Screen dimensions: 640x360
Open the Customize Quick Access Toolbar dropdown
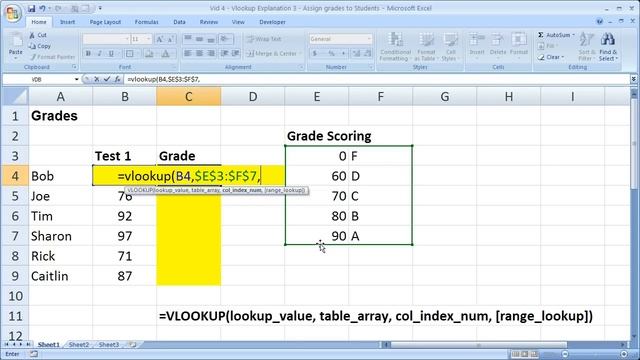100,8
